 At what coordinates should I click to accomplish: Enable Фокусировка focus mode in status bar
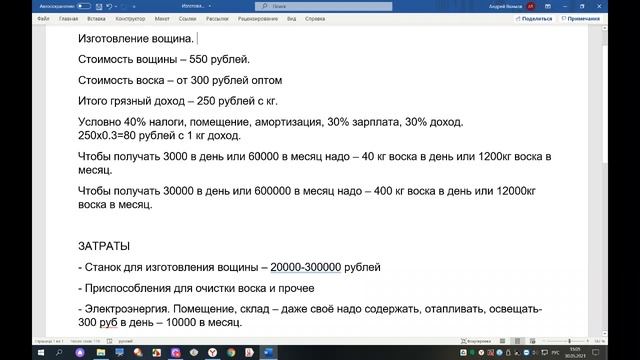coord(476,341)
